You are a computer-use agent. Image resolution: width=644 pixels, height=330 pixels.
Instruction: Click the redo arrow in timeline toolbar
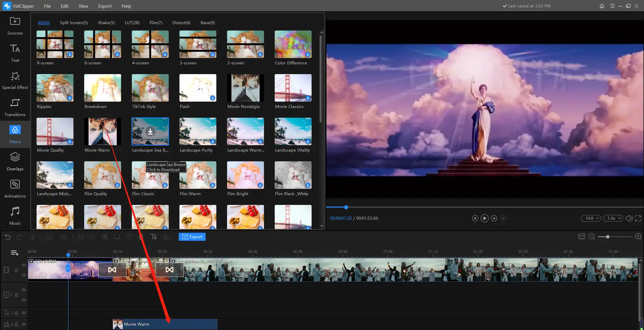pyautogui.click(x=19, y=237)
